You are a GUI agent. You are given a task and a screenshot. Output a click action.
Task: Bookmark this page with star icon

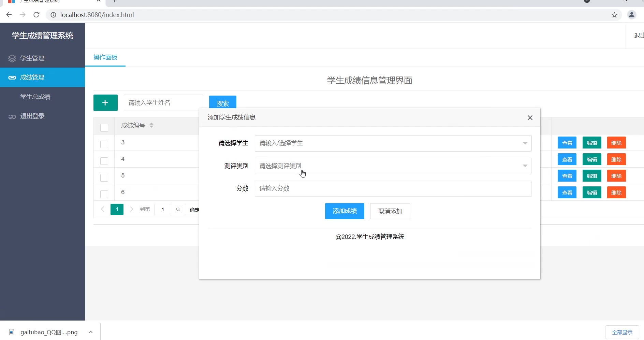click(614, 15)
